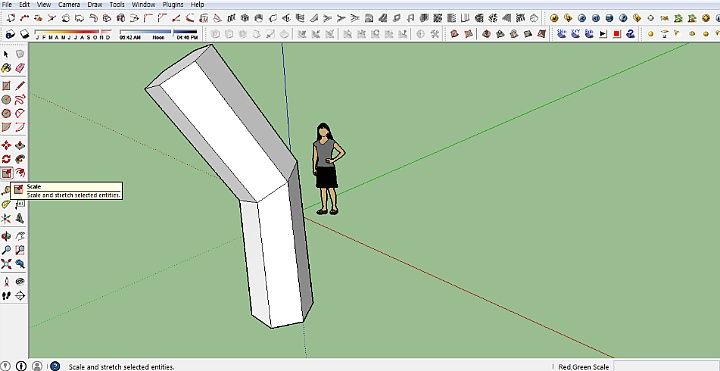Select the Line pencil tool
This screenshot has height=371, width=720.
tap(20, 86)
